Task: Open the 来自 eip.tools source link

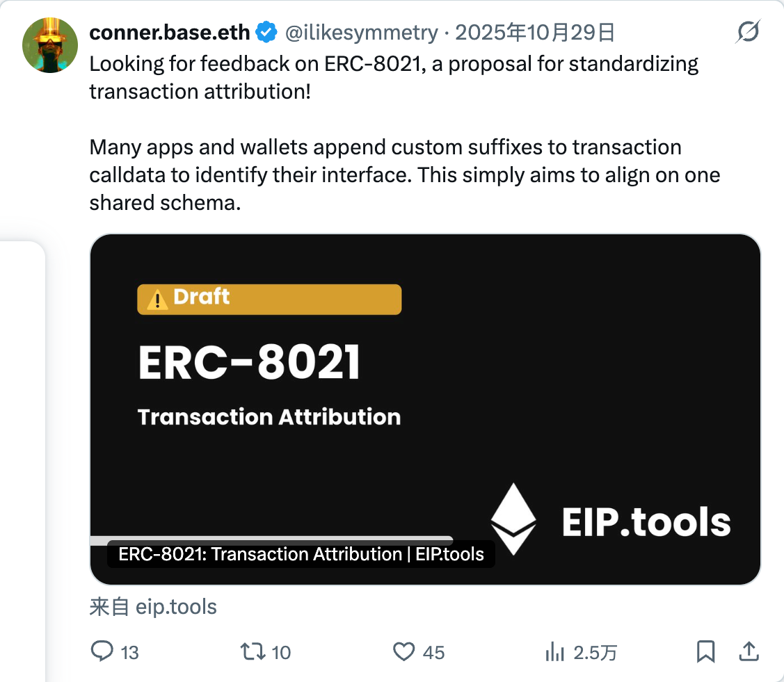Action: (153, 606)
